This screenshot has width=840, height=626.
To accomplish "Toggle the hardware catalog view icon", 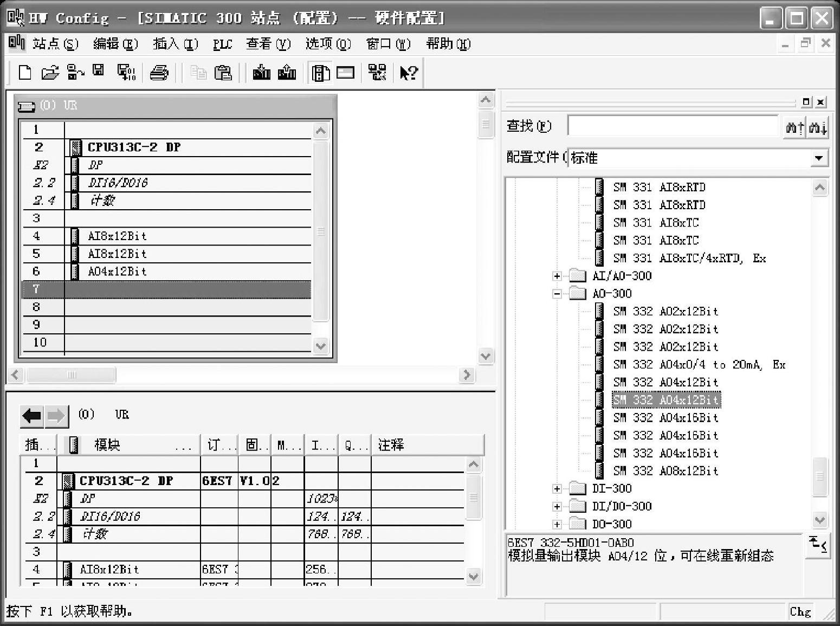I will (x=320, y=73).
